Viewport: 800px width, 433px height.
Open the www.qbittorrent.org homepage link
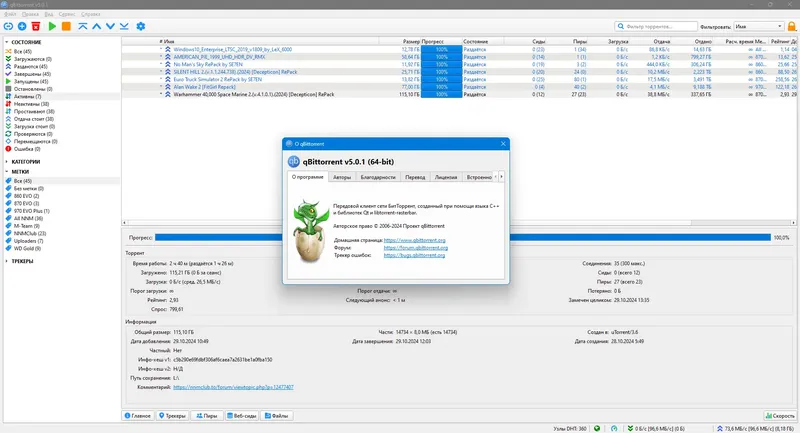click(414, 240)
